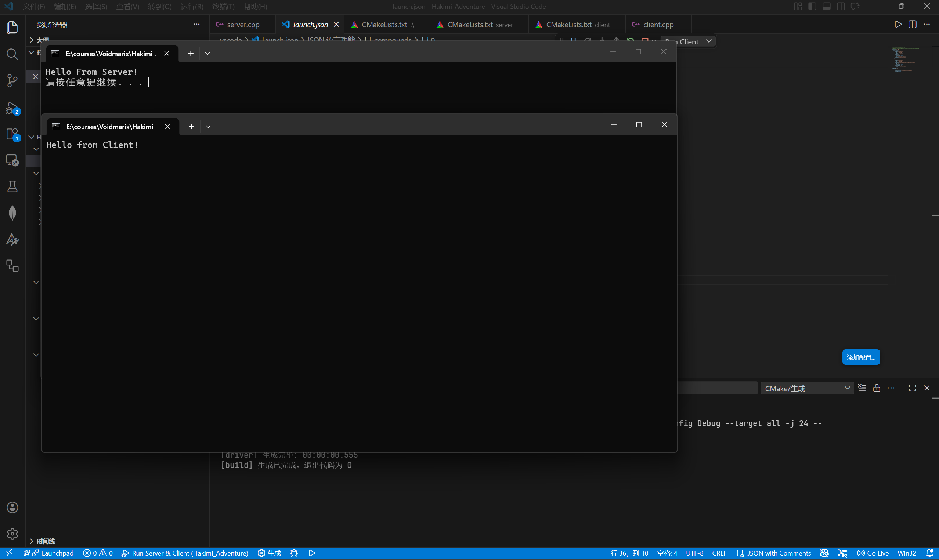The height and width of the screenshot is (560, 939).
Task: Close the output panel
Action: point(927,388)
